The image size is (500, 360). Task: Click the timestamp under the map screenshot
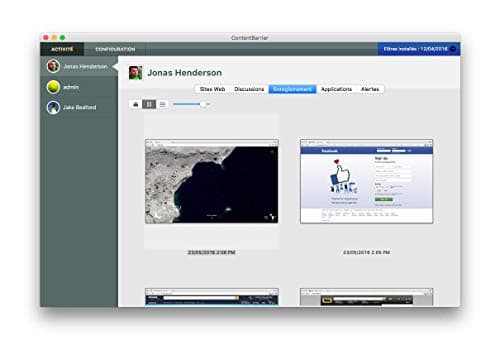(212, 252)
